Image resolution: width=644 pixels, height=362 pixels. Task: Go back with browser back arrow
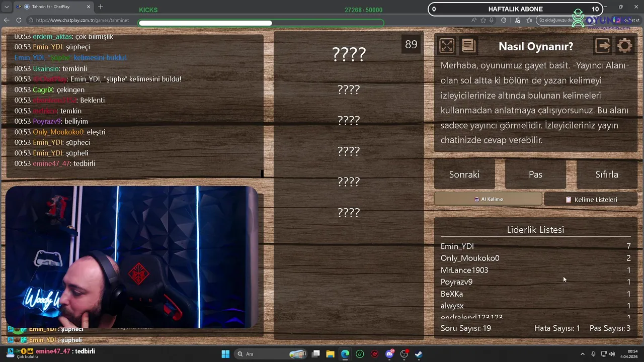click(7, 20)
